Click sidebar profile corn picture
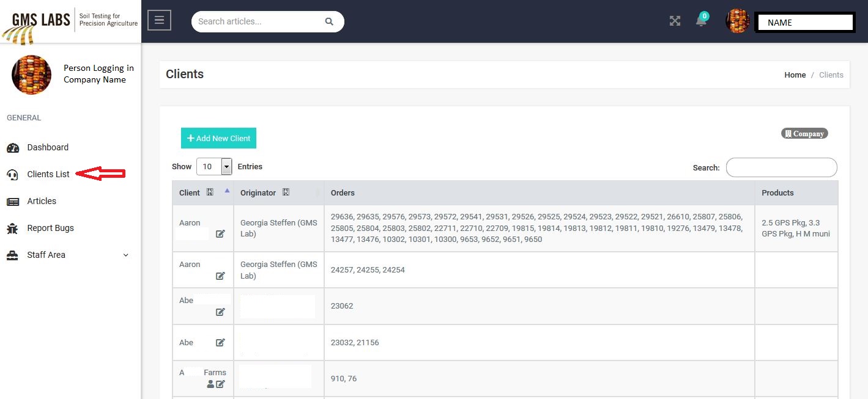 (x=31, y=75)
